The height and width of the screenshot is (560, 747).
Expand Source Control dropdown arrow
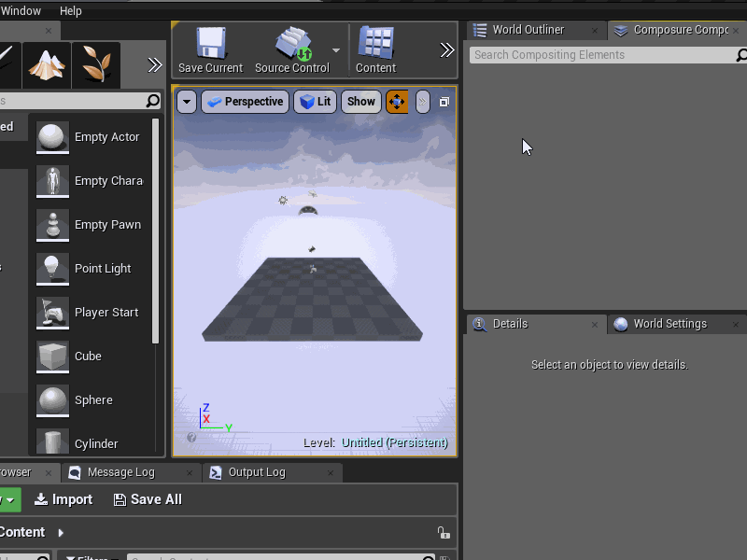coord(336,50)
